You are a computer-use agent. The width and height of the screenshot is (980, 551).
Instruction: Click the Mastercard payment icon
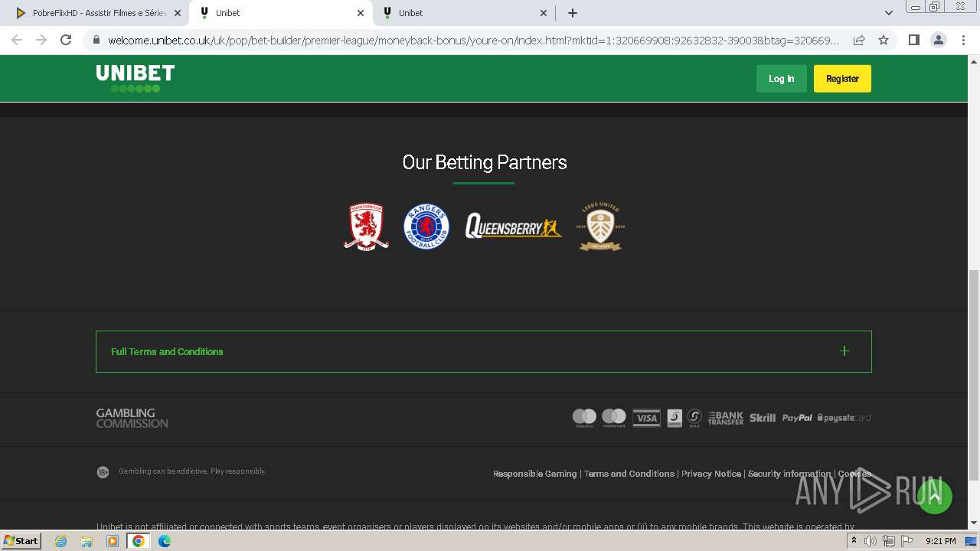click(614, 418)
